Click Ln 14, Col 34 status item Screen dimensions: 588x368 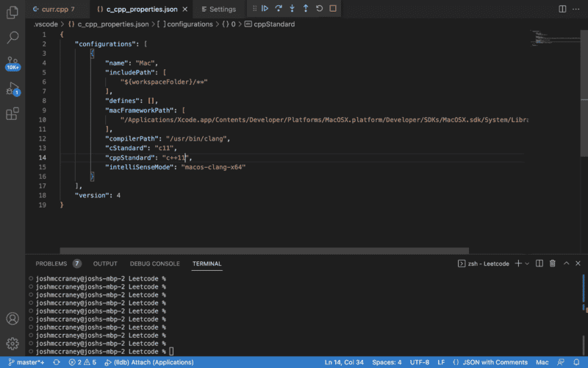point(344,362)
